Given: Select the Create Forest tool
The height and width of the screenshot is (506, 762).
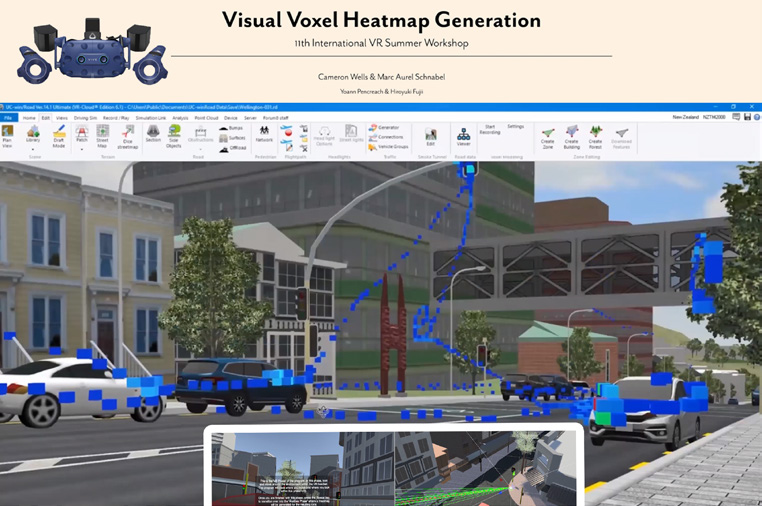Looking at the screenshot, I should [595, 137].
